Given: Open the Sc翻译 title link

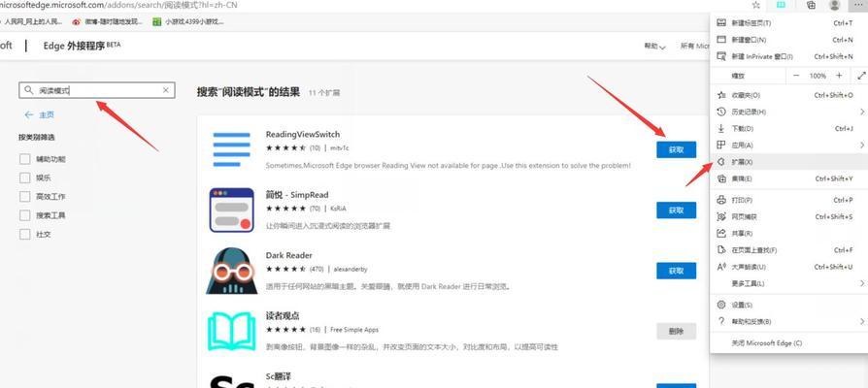Looking at the screenshot, I should click(x=278, y=376).
